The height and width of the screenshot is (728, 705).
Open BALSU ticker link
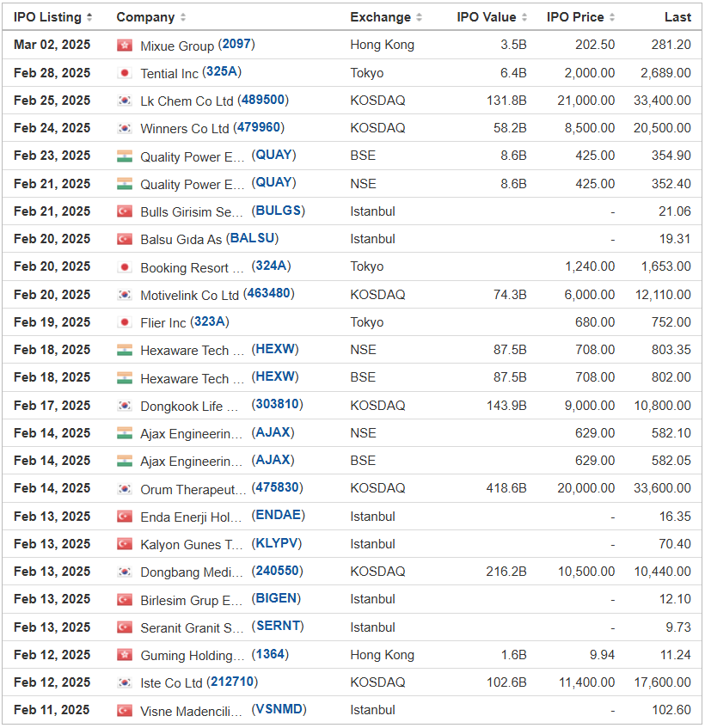click(x=252, y=238)
